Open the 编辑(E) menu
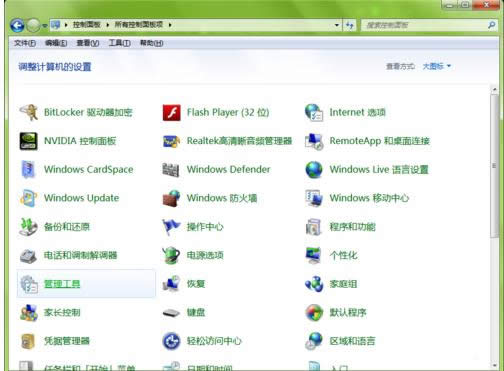This screenshot has height=371, width=504. tap(56, 43)
